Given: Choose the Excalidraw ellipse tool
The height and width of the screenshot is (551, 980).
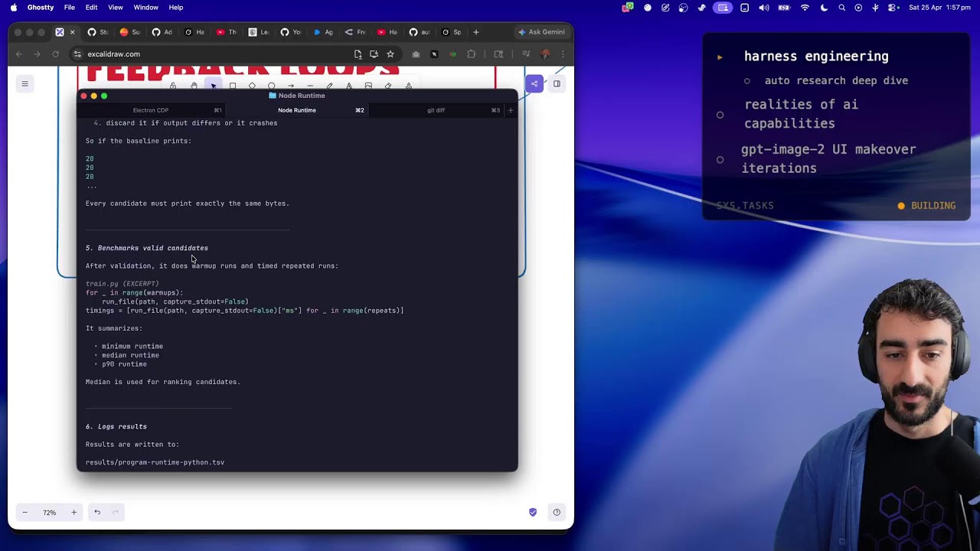Looking at the screenshot, I should (x=271, y=86).
